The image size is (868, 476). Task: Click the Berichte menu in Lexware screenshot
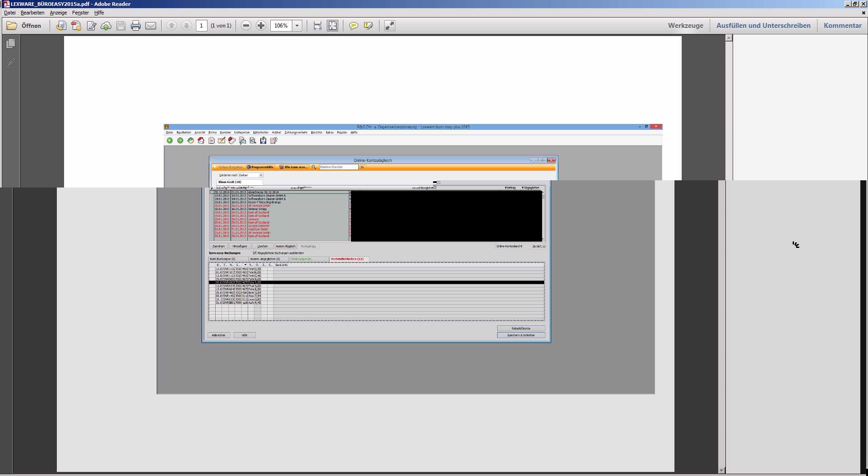[x=317, y=133]
